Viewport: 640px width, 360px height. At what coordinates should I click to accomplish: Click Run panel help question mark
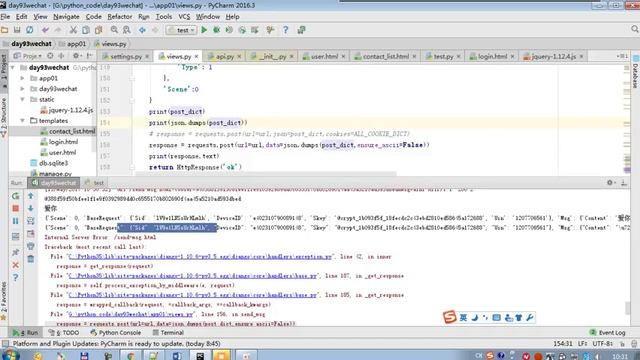[16, 278]
